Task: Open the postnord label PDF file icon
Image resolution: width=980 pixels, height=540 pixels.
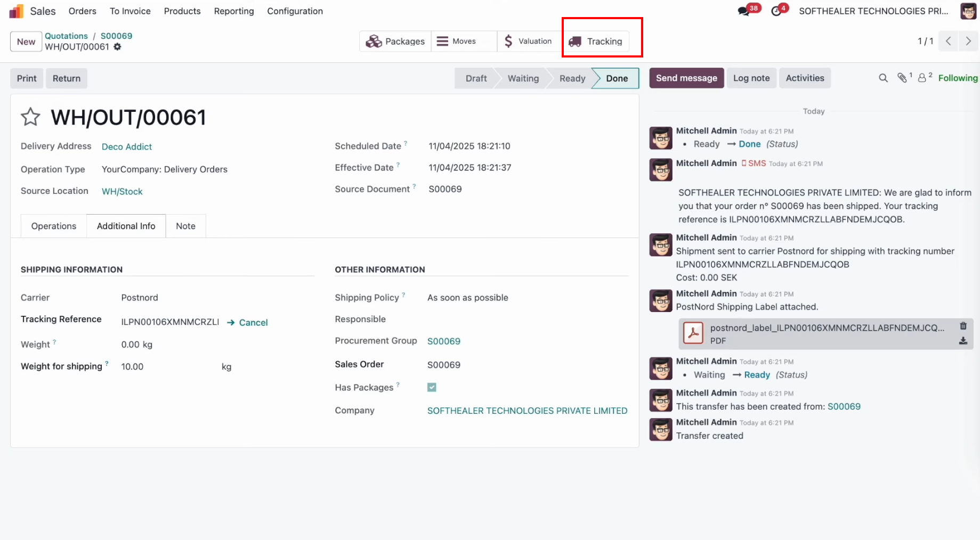Action: pos(693,333)
